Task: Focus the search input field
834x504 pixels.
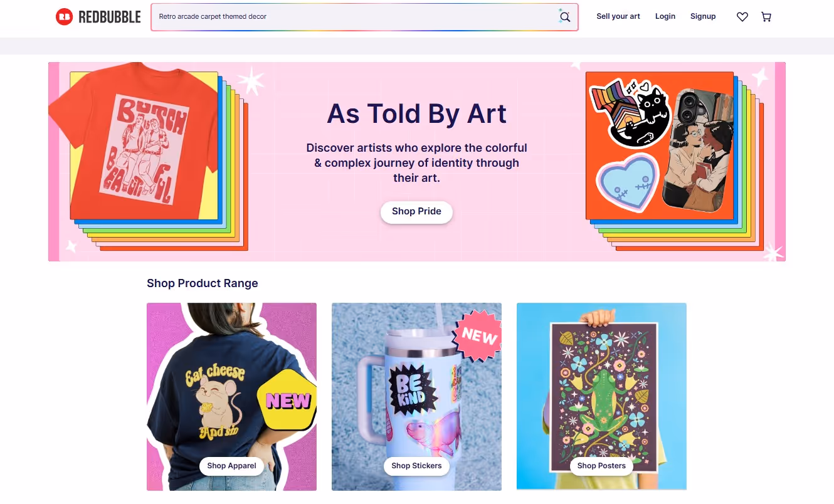Action: (354, 17)
